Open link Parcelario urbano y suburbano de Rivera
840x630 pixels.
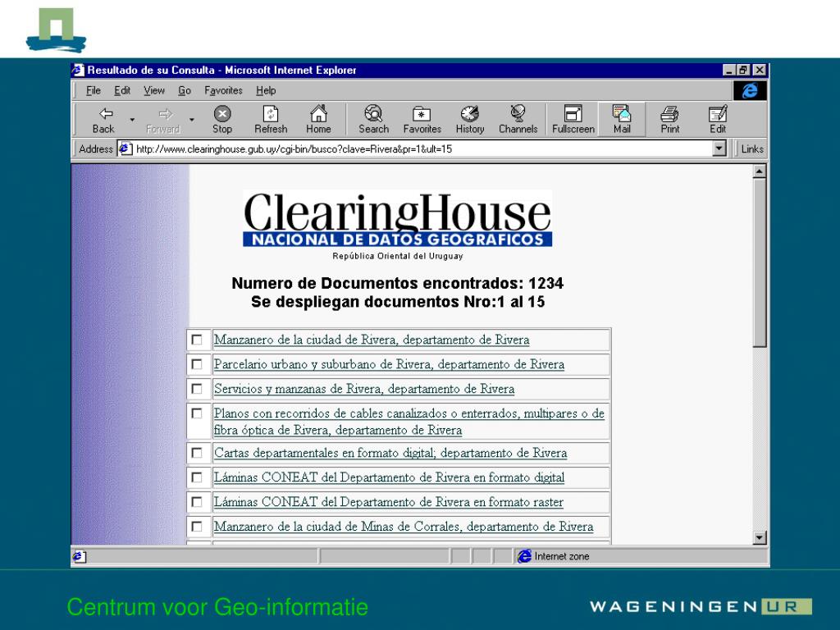coord(389,364)
